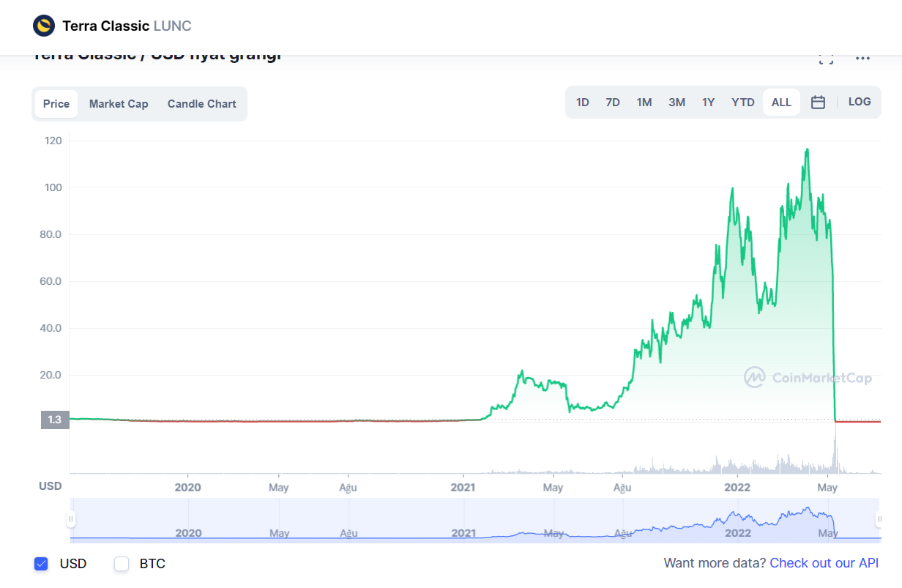Viewport: 902px width, 588px height.
Task: Click the Terra Classic coin logo icon
Action: coord(44,26)
